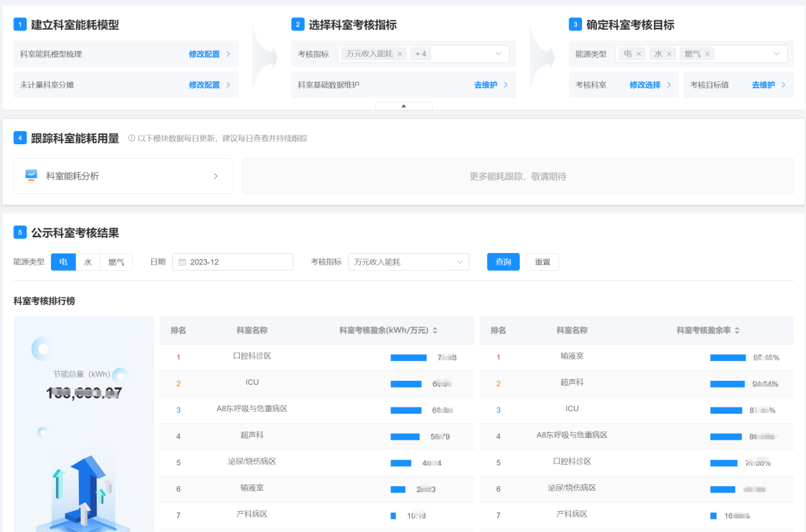The height and width of the screenshot is (532, 806).
Task: Collapse the workflow panel with the up arrow
Action: coord(403,107)
